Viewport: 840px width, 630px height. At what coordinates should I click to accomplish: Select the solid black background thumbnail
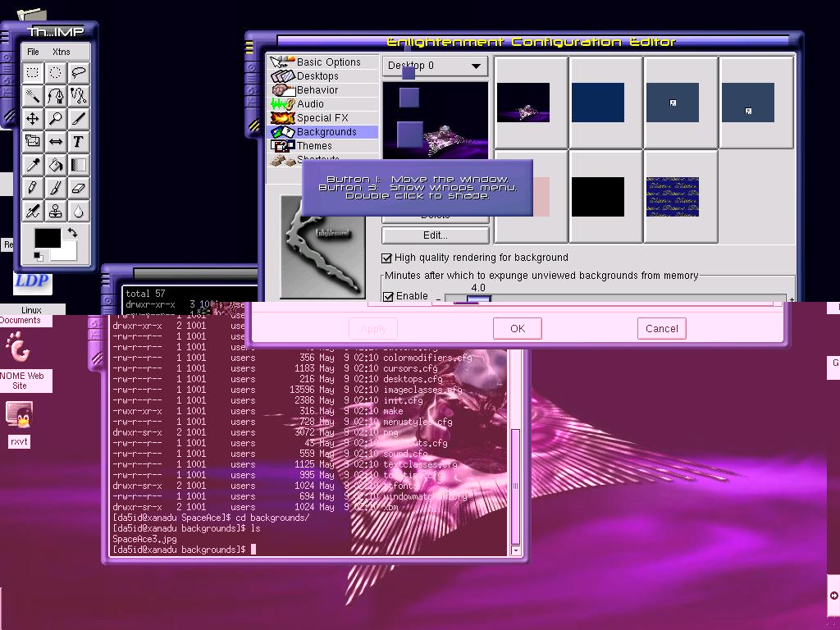pos(597,197)
